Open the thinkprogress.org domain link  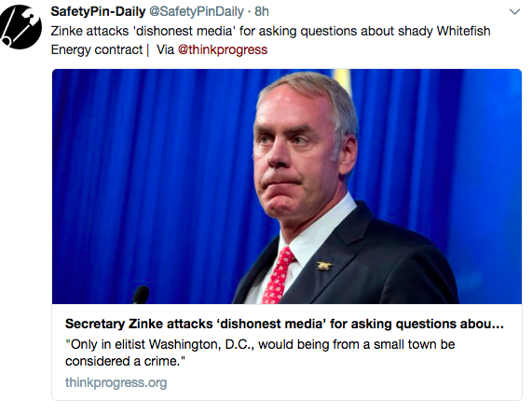116,382
